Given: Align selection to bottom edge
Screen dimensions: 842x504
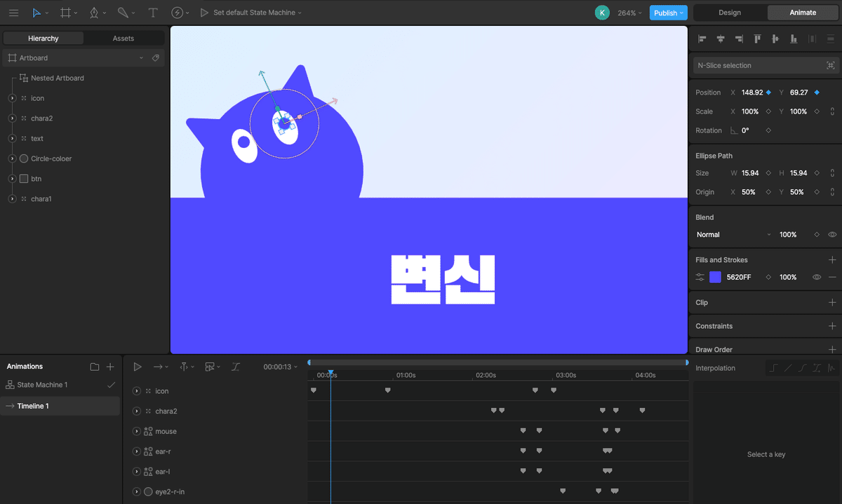Looking at the screenshot, I should 794,39.
